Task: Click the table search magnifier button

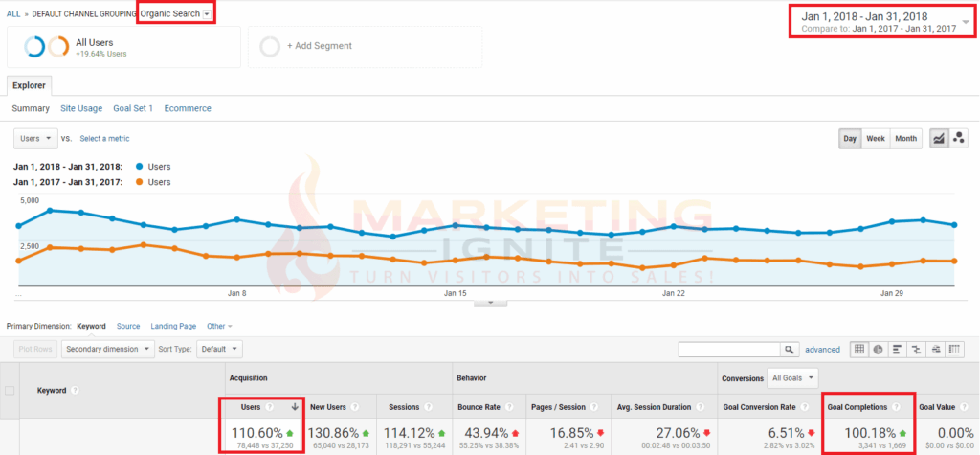Action: point(790,350)
